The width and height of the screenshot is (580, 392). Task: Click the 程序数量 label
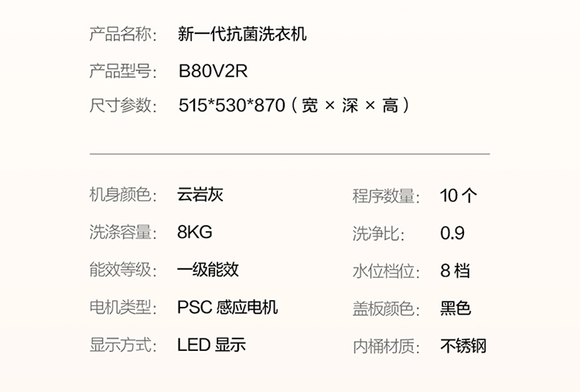coord(386,196)
